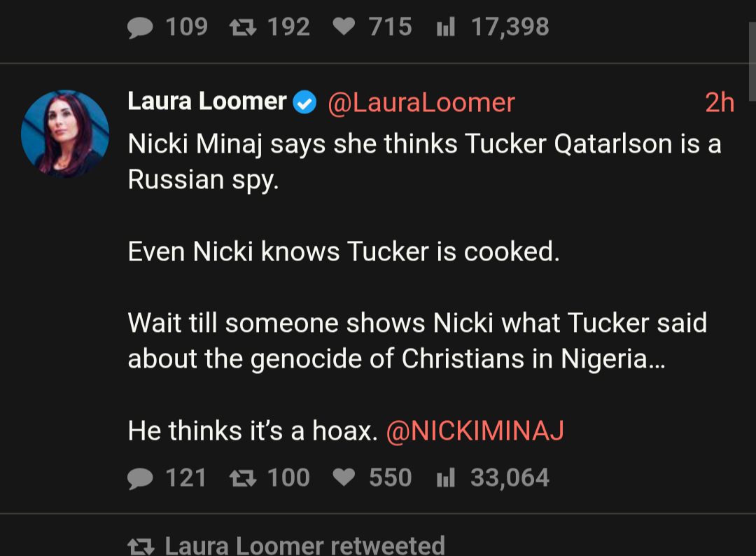Open the @NICKIMINAJ mention
Screen dimensions: 756x556
coord(475,431)
